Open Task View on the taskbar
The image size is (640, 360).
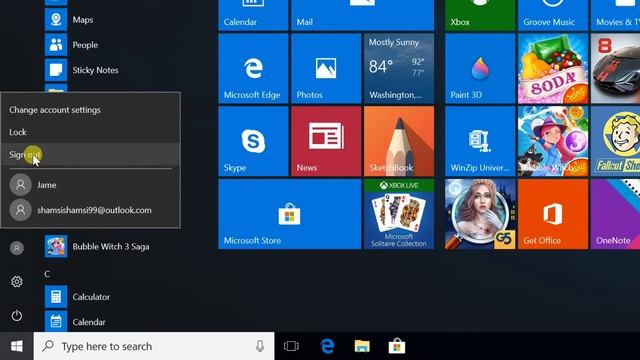[x=291, y=346]
